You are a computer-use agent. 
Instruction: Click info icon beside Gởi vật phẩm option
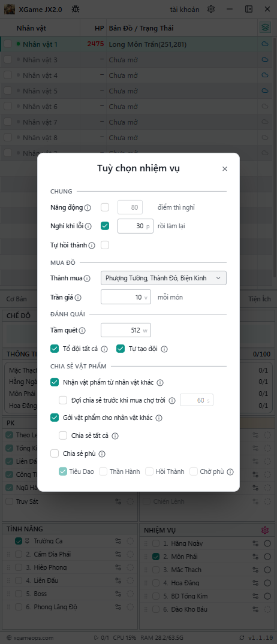pyautogui.click(x=159, y=418)
